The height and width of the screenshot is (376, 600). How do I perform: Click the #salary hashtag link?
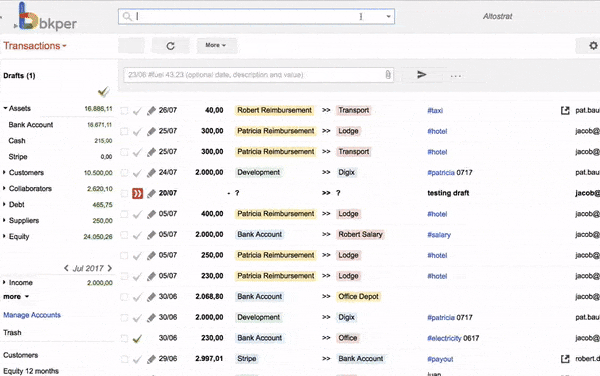coord(439,235)
